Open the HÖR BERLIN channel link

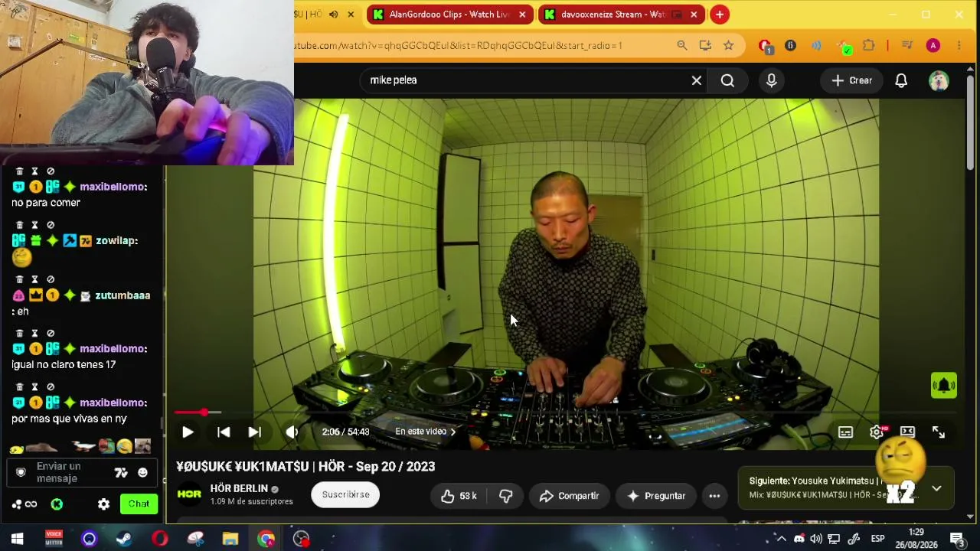click(239, 488)
